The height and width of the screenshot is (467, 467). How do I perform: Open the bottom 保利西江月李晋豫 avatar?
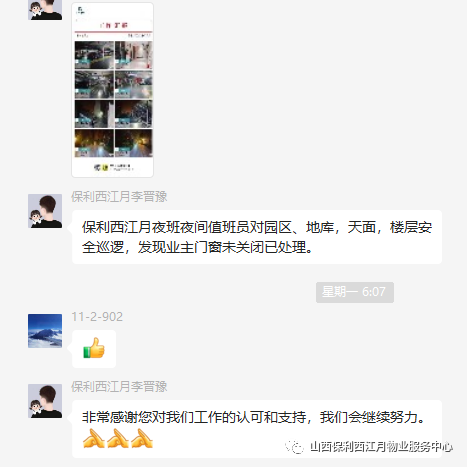coord(45,401)
